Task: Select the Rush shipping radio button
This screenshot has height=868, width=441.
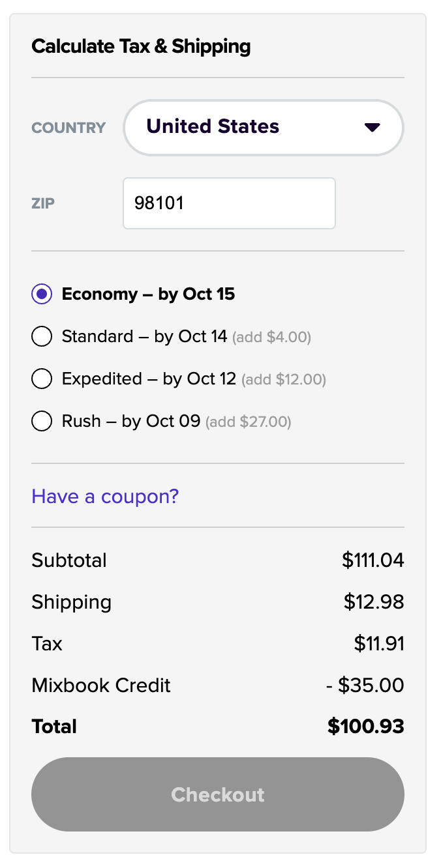Action: [x=42, y=422]
